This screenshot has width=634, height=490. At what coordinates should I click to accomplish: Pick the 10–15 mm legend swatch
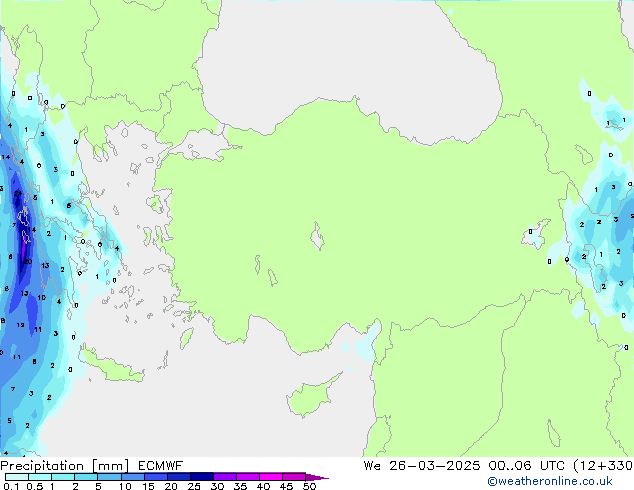[132, 477]
